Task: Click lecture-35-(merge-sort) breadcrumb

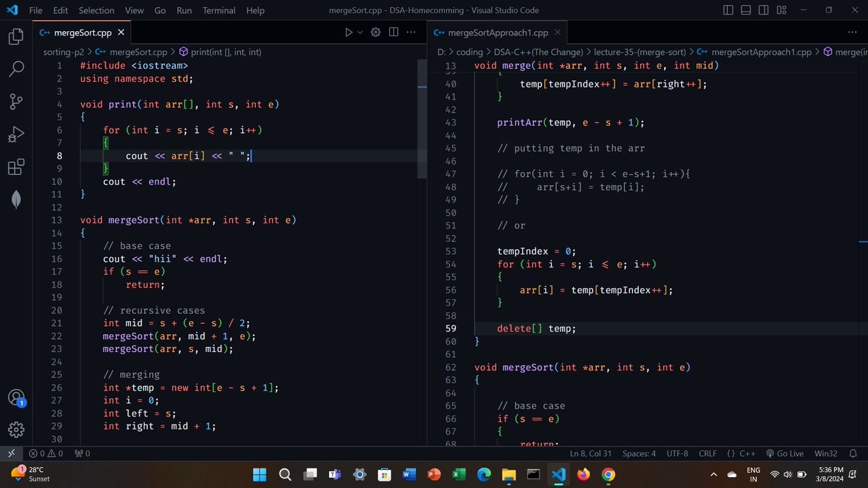Action: (x=641, y=52)
